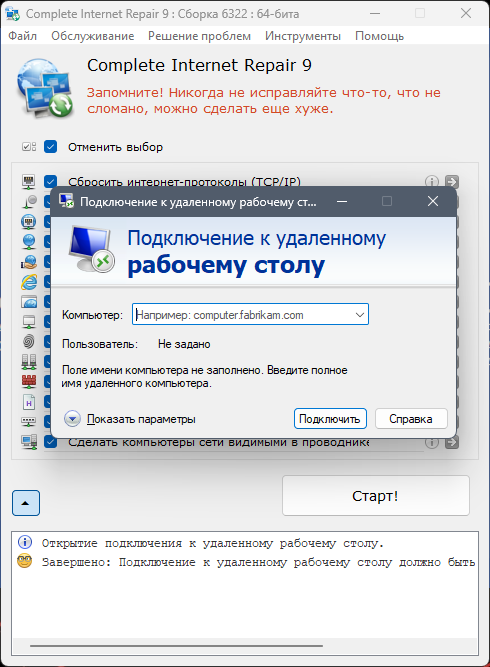This screenshot has height=667, width=490.
Task: Click the horizontal scrollbar under the log
Action: [177, 645]
